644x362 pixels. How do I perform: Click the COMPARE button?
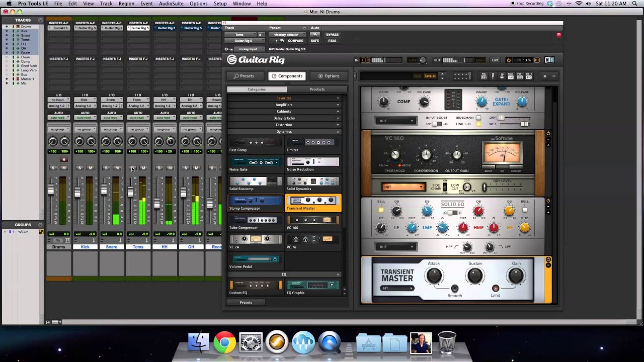295,41
